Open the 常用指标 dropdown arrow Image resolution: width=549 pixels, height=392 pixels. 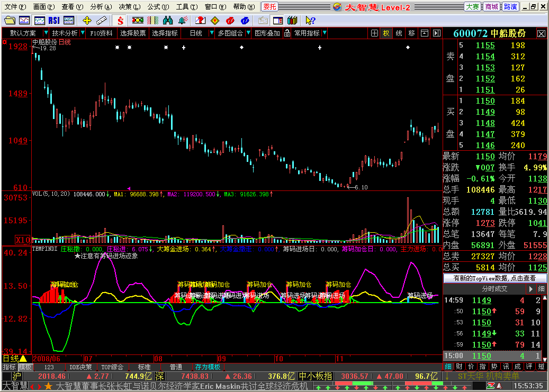pos(325,33)
